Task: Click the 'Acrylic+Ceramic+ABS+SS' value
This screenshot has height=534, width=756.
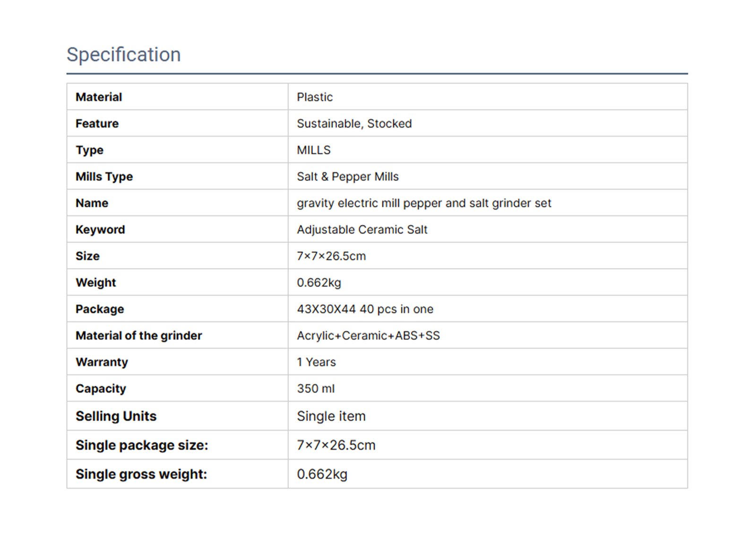Action: [x=368, y=336]
